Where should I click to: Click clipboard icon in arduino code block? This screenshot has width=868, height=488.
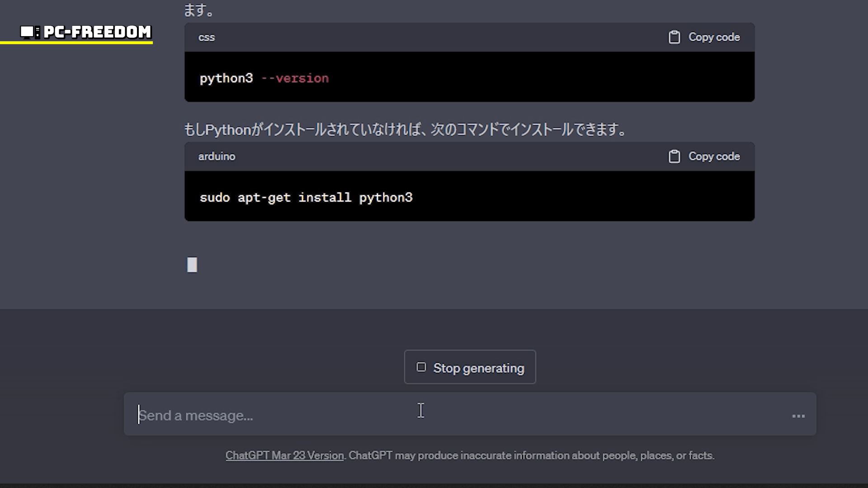coord(674,156)
